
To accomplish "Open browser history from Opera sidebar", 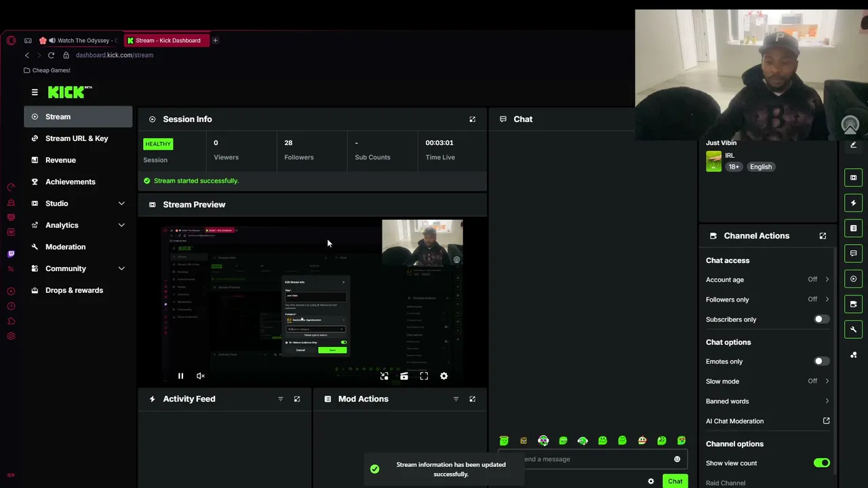I will click(11, 306).
